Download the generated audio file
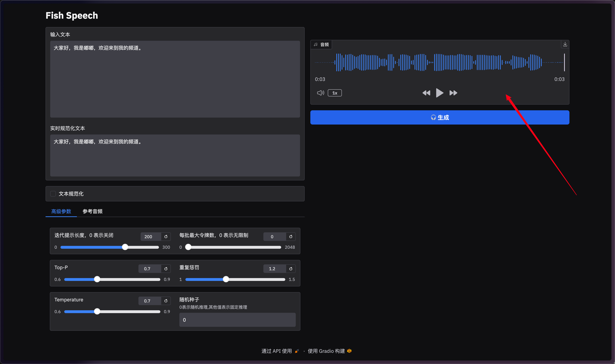This screenshot has height=364, width=615. tap(565, 44)
